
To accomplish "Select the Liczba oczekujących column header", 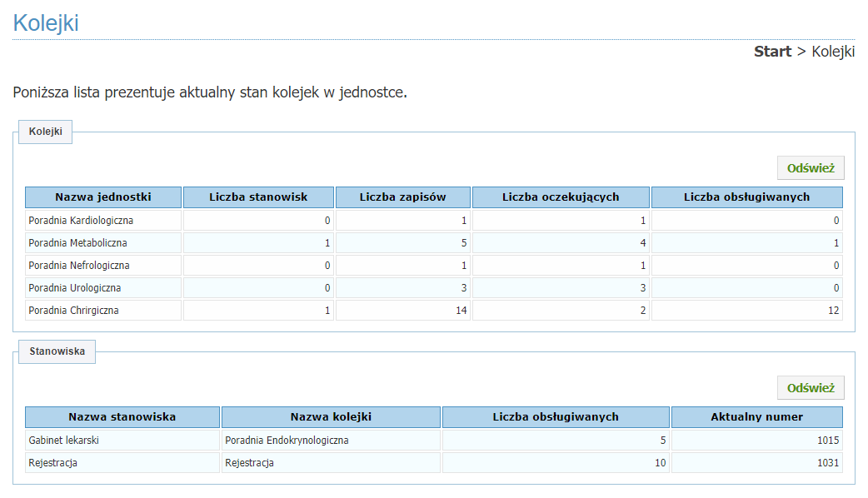I will (561, 197).
